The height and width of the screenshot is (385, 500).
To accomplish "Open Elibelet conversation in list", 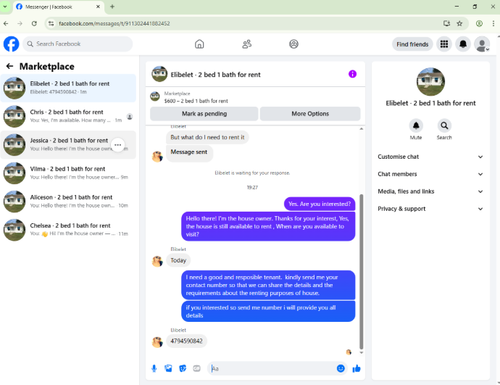I will 68,88.
